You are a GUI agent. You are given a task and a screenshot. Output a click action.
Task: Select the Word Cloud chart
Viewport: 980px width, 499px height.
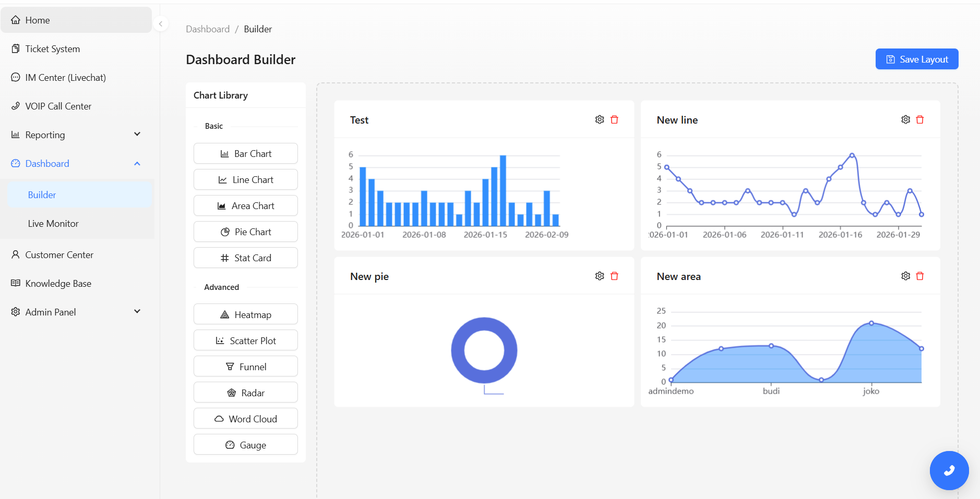(245, 418)
